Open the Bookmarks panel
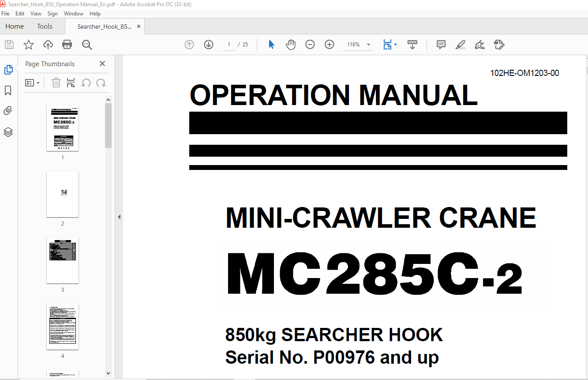 8,90
